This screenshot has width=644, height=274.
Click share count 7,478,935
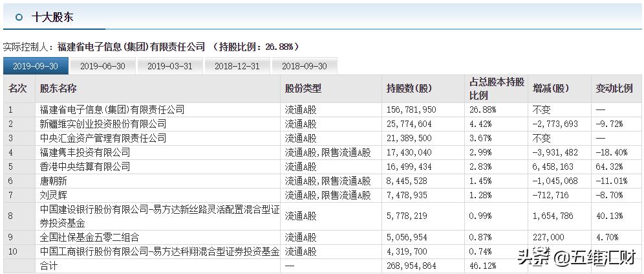click(x=407, y=195)
